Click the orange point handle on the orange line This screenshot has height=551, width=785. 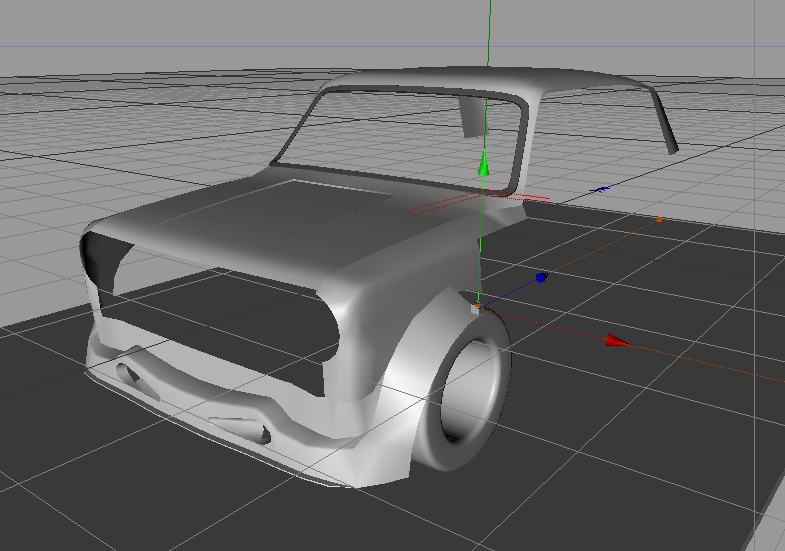[x=659, y=219]
